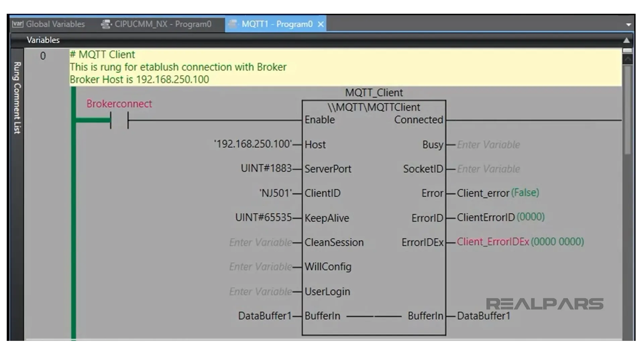Click the var icon on Global Variables tab
The image size is (644, 362).
pyautogui.click(x=18, y=24)
